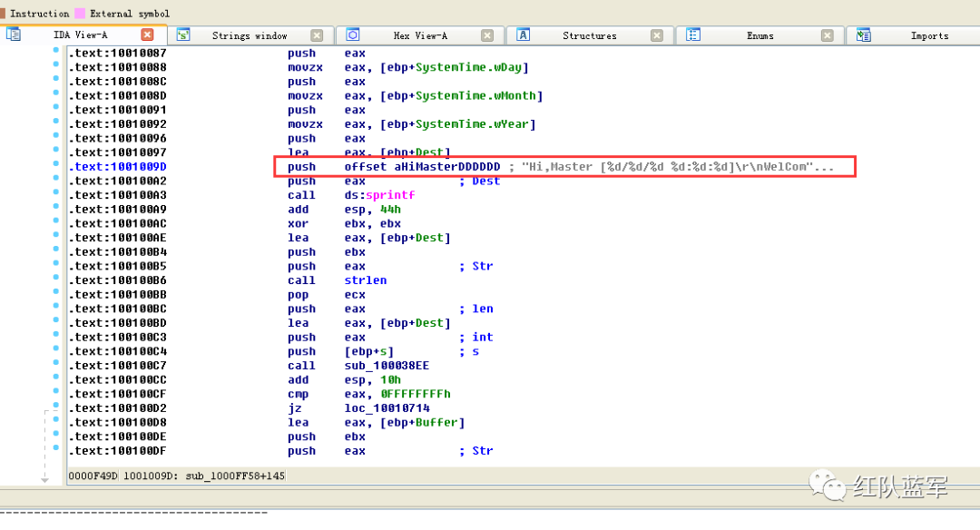Close the Strings window tab

[317, 35]
